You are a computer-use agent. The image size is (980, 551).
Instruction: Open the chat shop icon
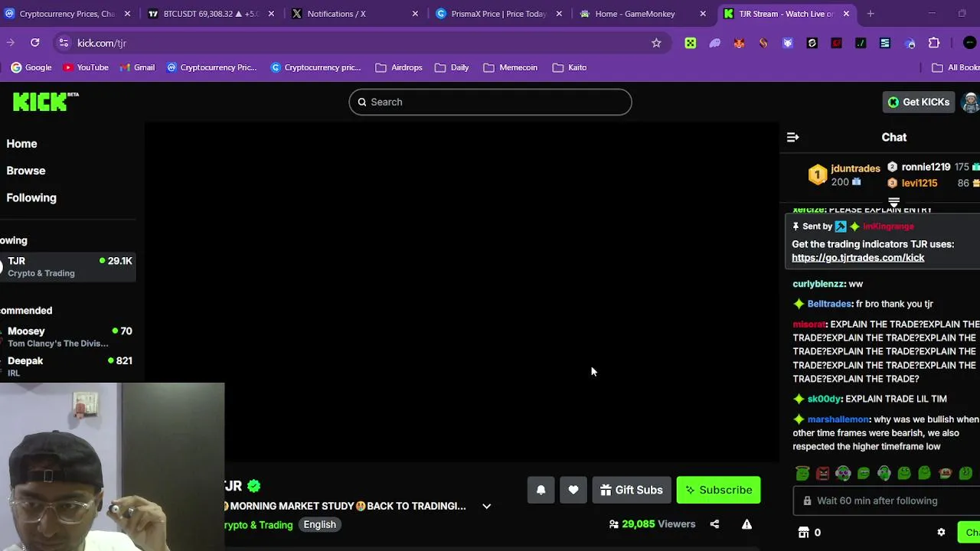click(803, 533)
